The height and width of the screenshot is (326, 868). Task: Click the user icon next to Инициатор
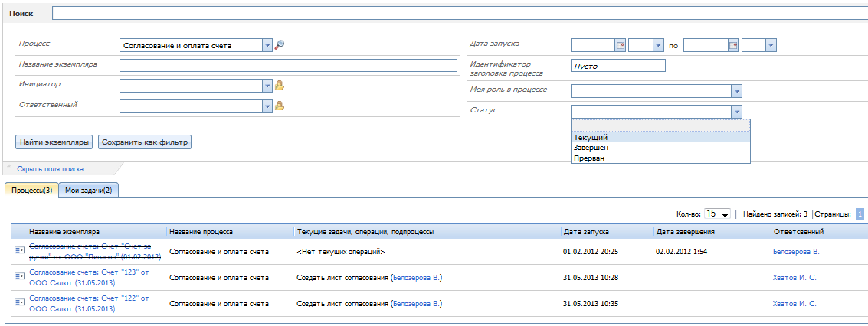pyautogui.click(x=280, y=86)
